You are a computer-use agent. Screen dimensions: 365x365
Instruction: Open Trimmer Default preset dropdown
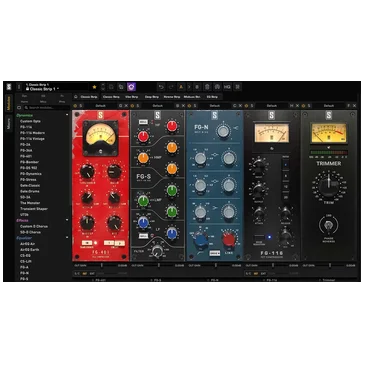click(x=329, y=106)
